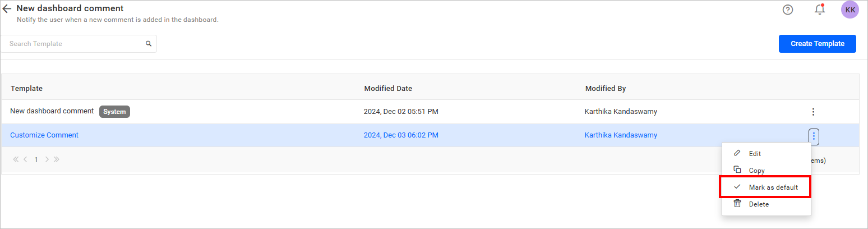Click the Modified Date column header
Image resolution: width=868 pixels, height=229 pixels.
point(388,89)
